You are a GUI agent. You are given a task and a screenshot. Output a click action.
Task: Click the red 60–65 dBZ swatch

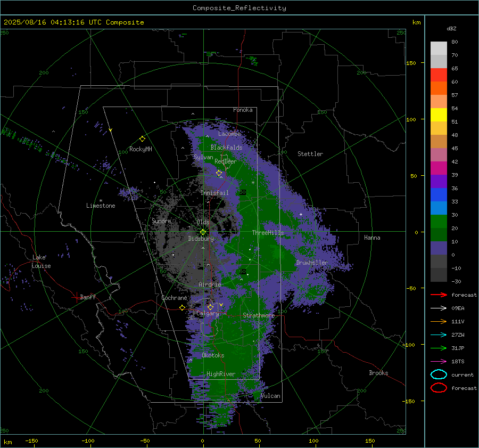tap(439, 75)
